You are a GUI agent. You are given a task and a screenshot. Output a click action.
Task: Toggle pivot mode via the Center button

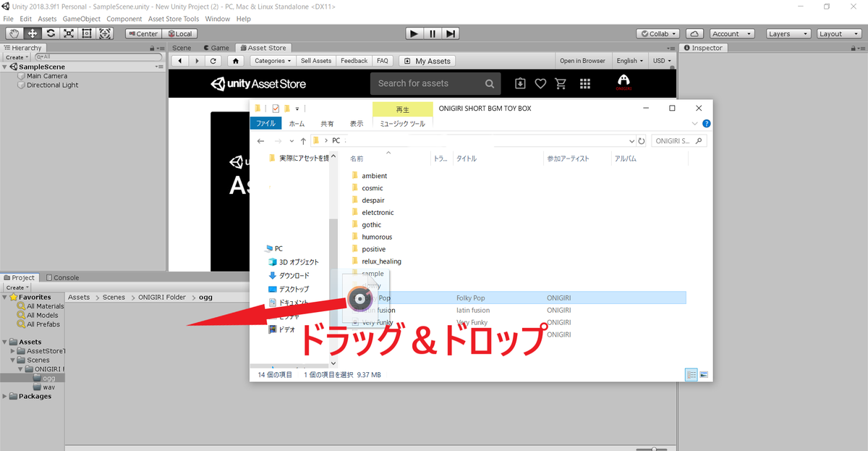[142, 33]
